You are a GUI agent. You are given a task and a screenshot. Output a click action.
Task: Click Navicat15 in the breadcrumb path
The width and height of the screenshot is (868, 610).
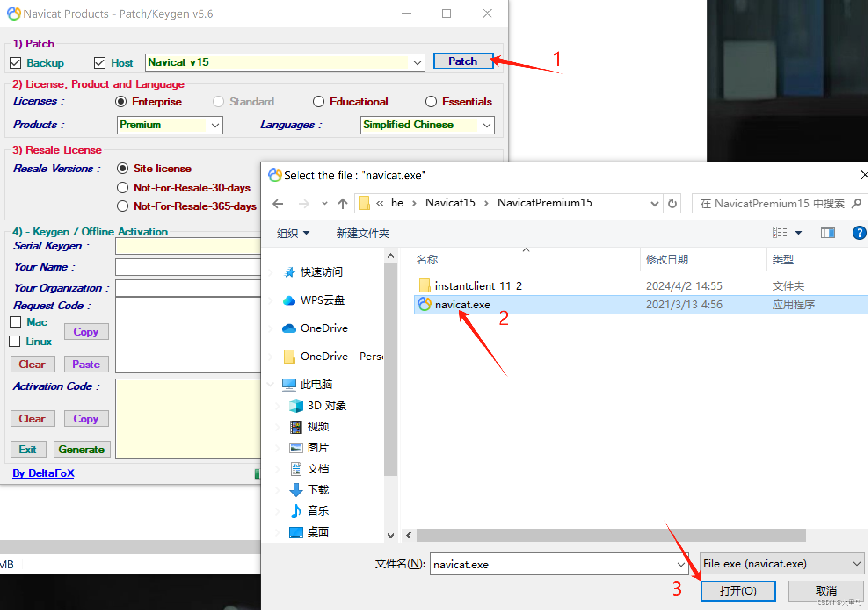[450, 203]
